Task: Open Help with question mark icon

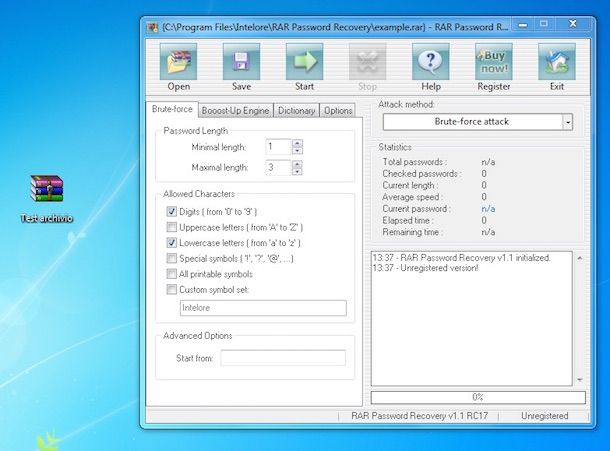Action: (x=431, y=62)
